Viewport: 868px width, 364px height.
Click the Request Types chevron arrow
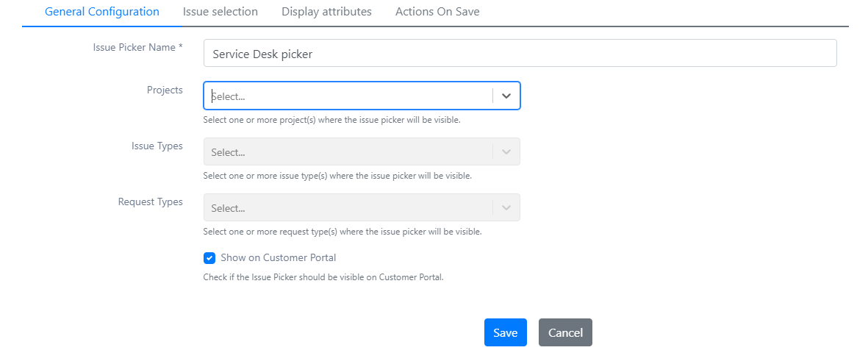coord(506,208)
